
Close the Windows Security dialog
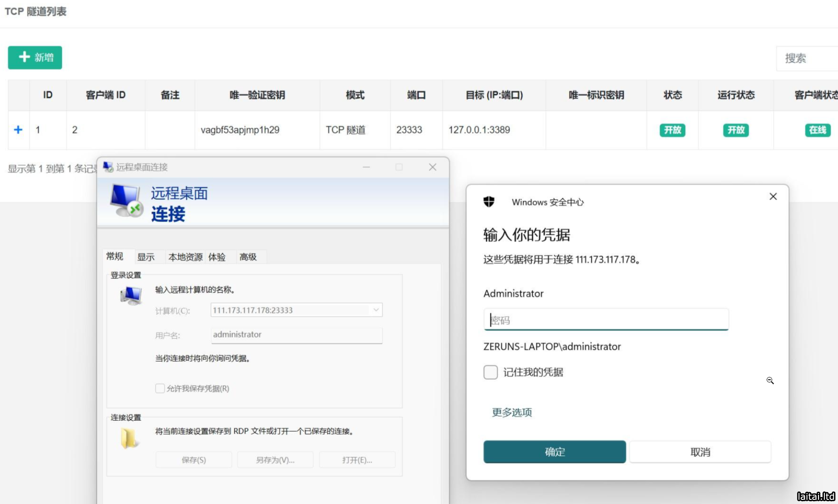pyautogui.click(x=773, y=197)
